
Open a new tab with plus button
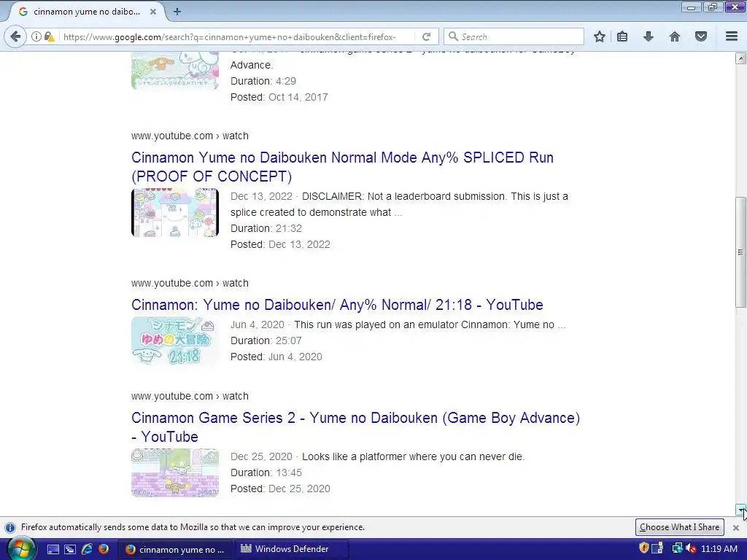[177, 12]
